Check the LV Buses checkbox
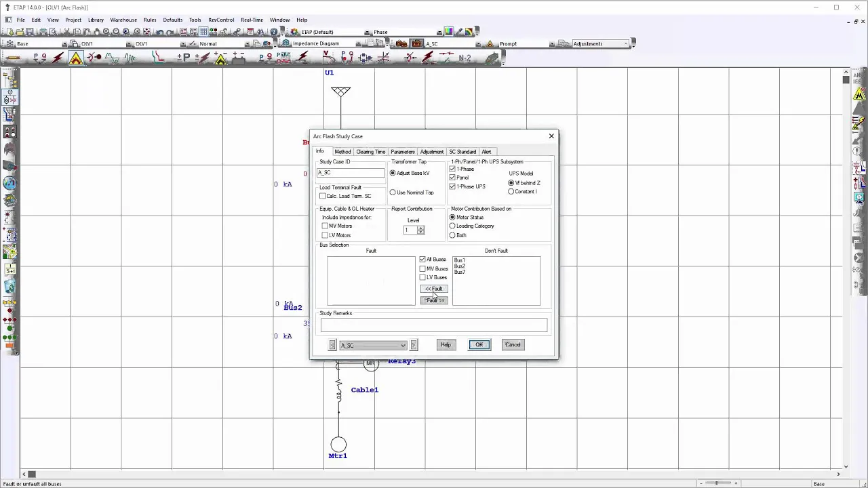This screenshot has height=488, width=868. click(x=422, y=277)
